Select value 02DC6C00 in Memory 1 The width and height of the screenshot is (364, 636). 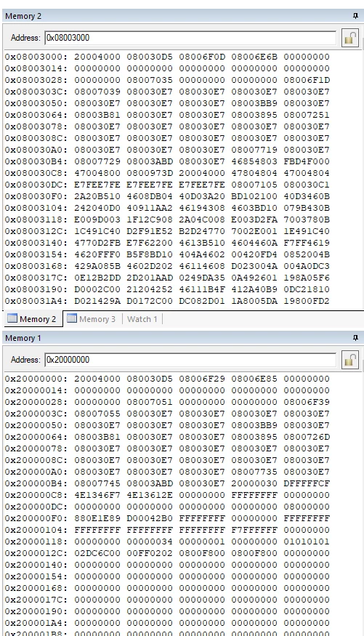click(x=97, y=553)
